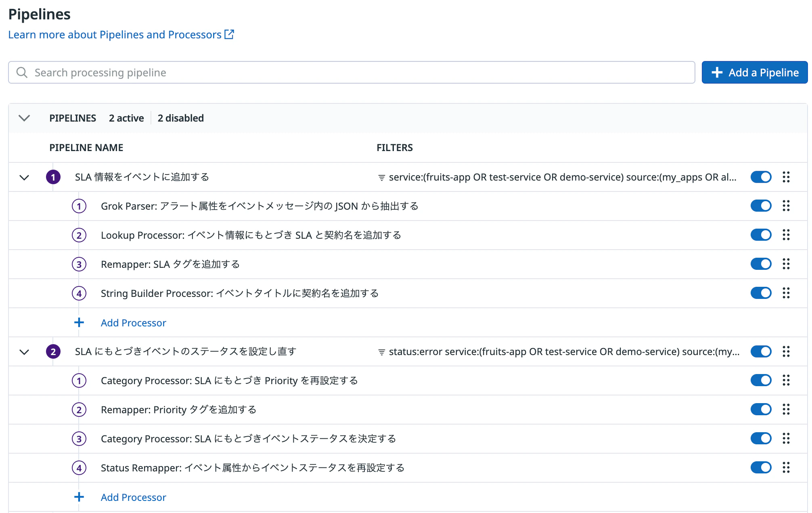Collapse pipeline 2 SLA にもとづきイベント
This screenshot has height=513, width=812.
click(x=24, y=352)
